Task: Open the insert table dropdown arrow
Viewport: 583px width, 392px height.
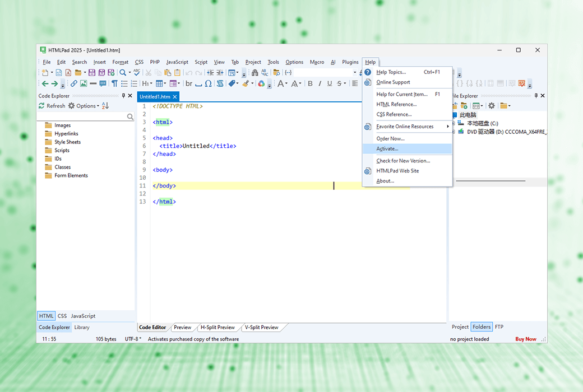Action: tap(165, 83)
